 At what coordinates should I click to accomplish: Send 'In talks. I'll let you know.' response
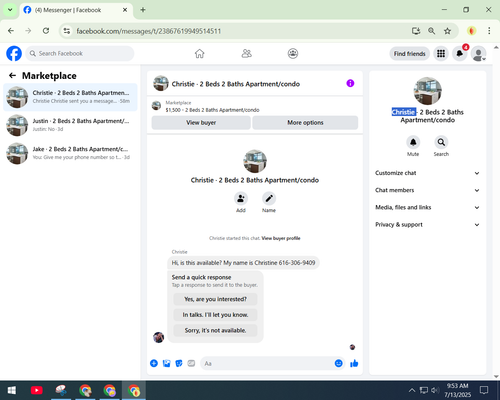click(215, 315)
